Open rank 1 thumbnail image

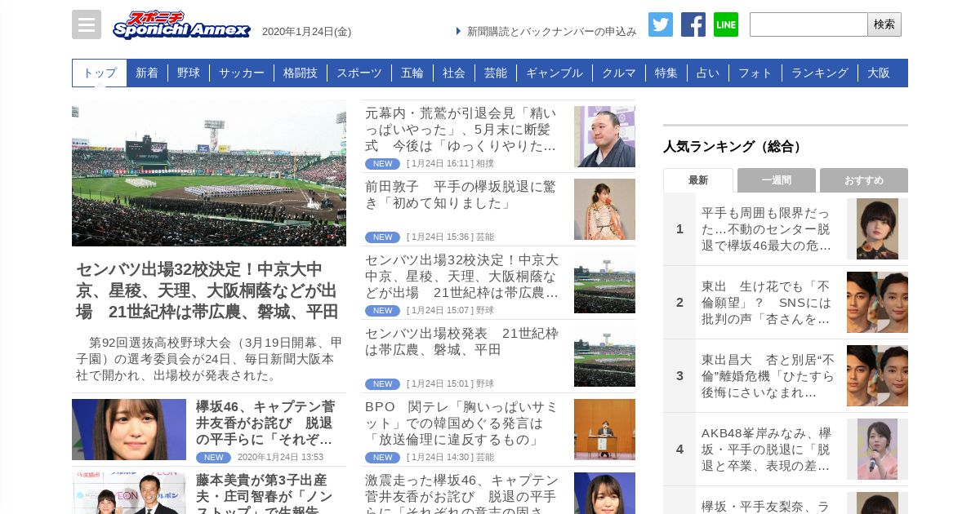tap(877, 228)
